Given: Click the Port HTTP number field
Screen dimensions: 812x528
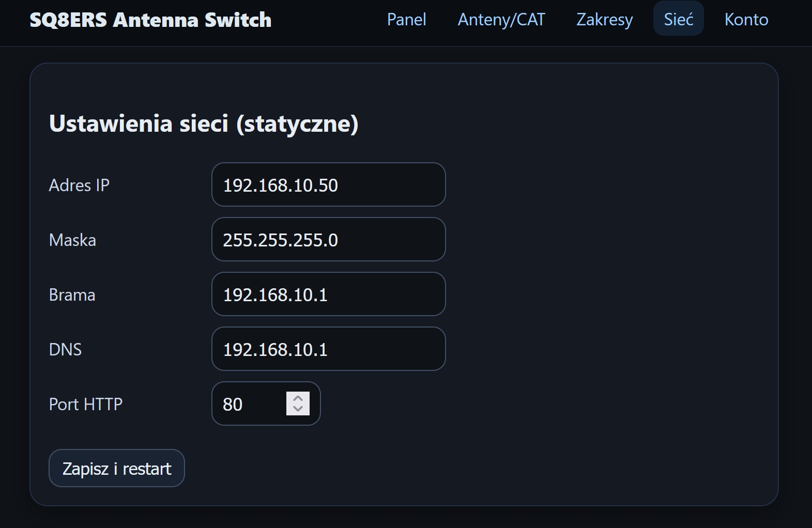Looking at the screenshot, I should [x=251, y=404].
